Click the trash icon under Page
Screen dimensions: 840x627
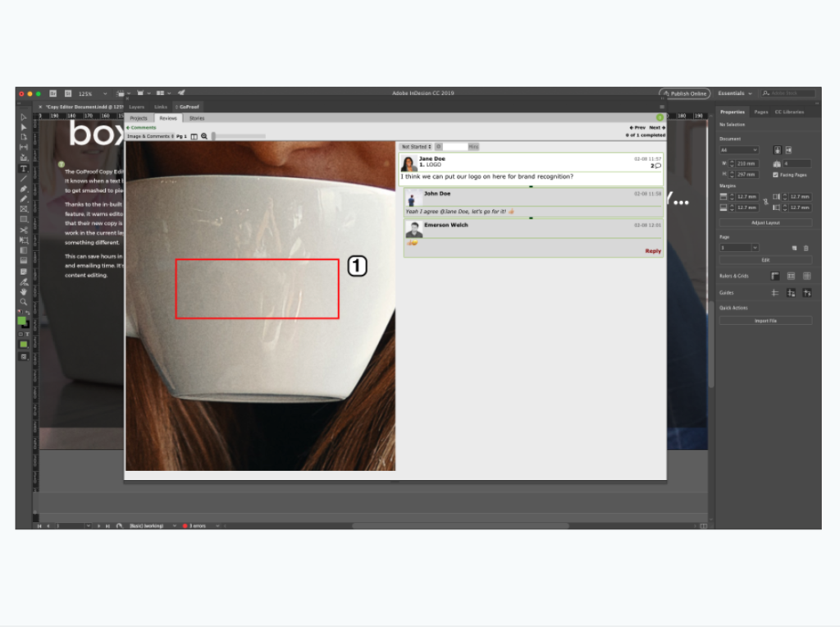pos(807,247)
